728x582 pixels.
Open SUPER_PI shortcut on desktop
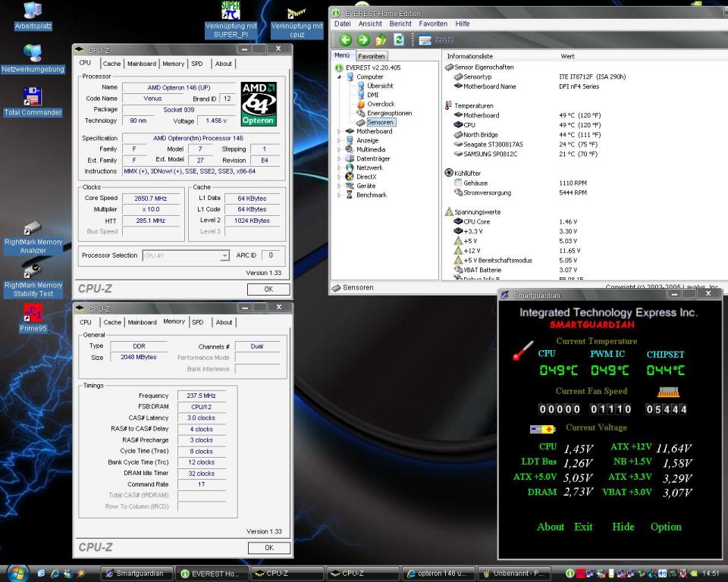coord(231,20)
